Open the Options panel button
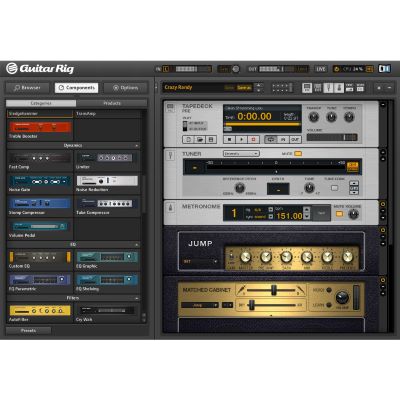The image size is (400, 400). [x=125, y=88]
